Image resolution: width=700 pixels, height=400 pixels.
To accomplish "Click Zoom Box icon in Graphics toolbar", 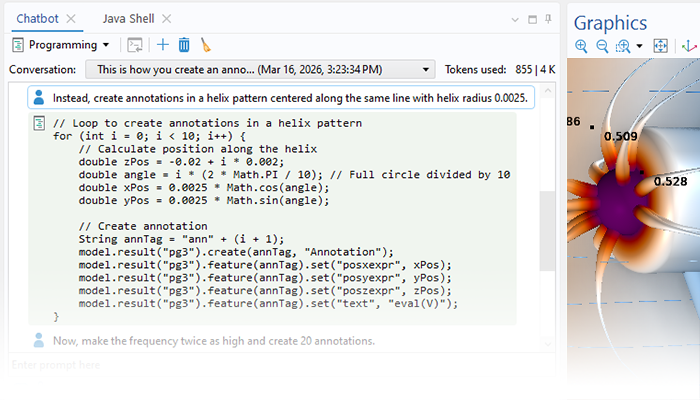I will point(623,46).
